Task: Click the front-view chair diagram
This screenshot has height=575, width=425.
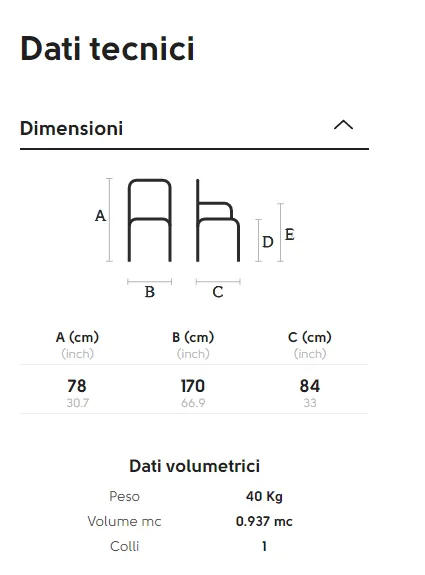Action: tap(150, 220)
